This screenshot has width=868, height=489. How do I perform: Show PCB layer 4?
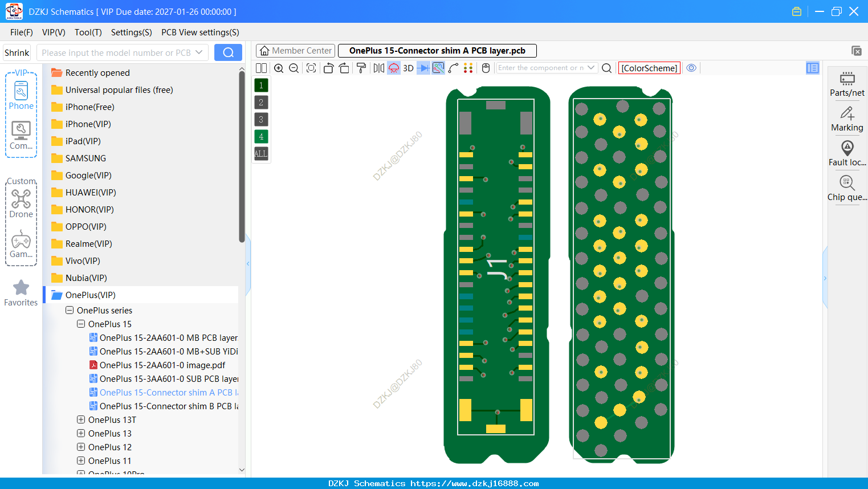pos(261,137)
